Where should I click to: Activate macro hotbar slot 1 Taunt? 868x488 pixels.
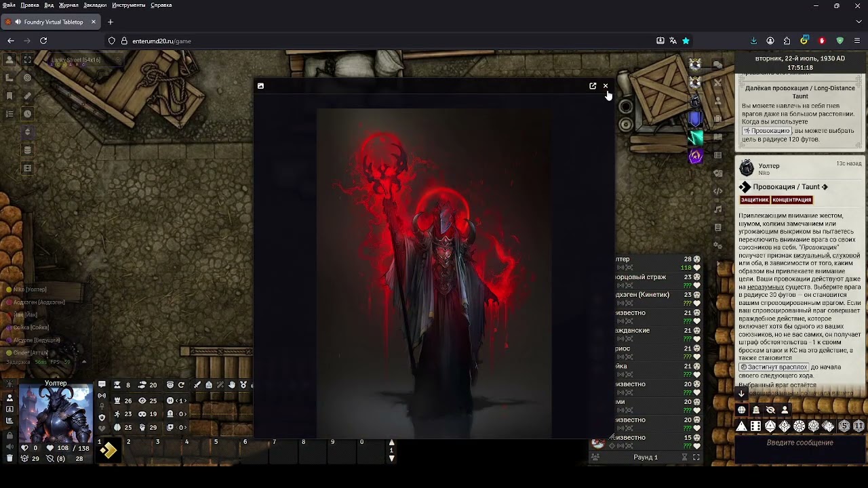pyautogui.click(x=108, y=449)
